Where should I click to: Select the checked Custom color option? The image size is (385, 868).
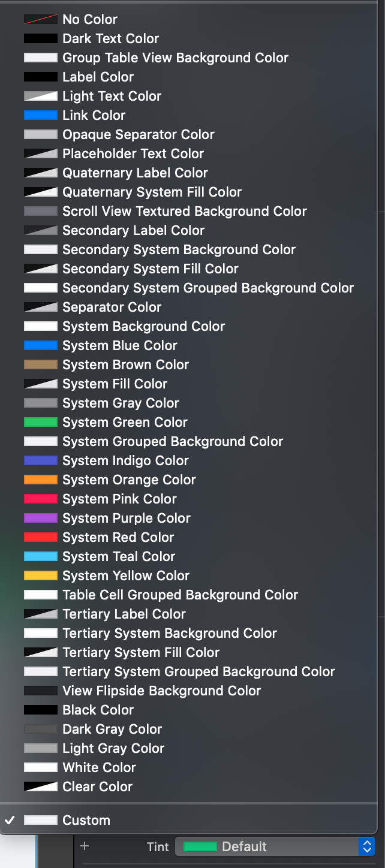point(86,820)
